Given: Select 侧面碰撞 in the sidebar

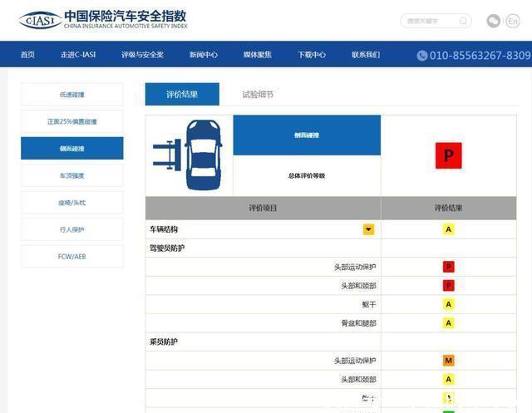Looking at the screenshot, I should (72, 148).
